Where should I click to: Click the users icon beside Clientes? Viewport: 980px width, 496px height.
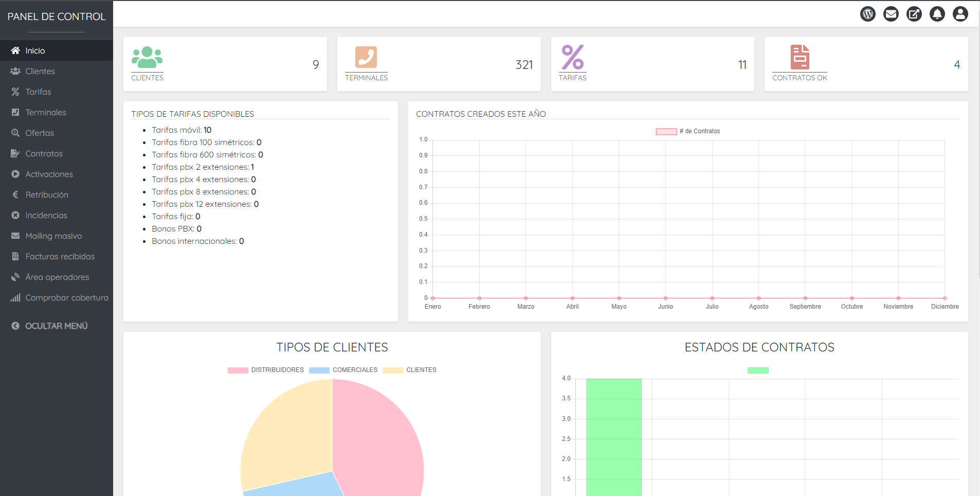point(15,71)
